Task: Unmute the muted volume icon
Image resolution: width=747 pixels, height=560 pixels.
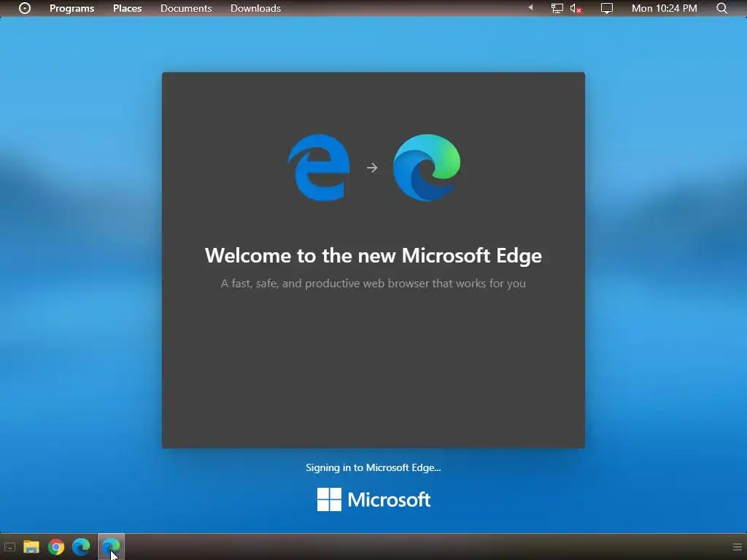Action: 576,9
